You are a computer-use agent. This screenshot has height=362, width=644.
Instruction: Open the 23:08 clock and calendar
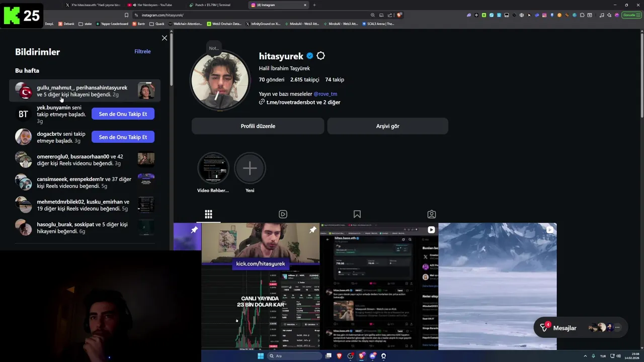point(632,356)
